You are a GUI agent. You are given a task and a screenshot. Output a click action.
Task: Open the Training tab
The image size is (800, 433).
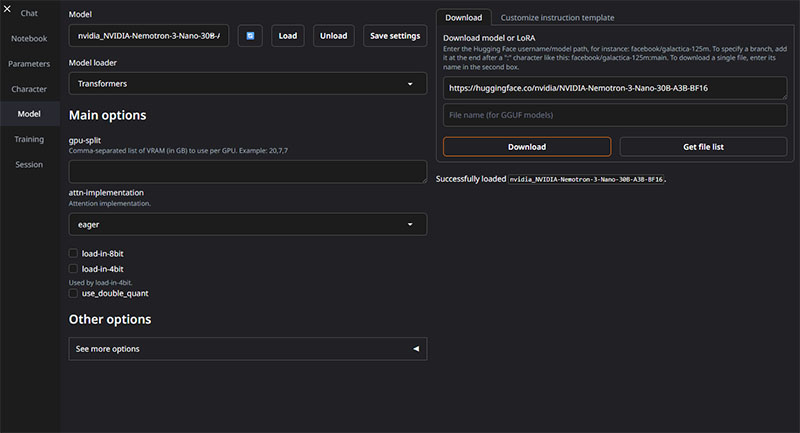[x=29, y=139]
